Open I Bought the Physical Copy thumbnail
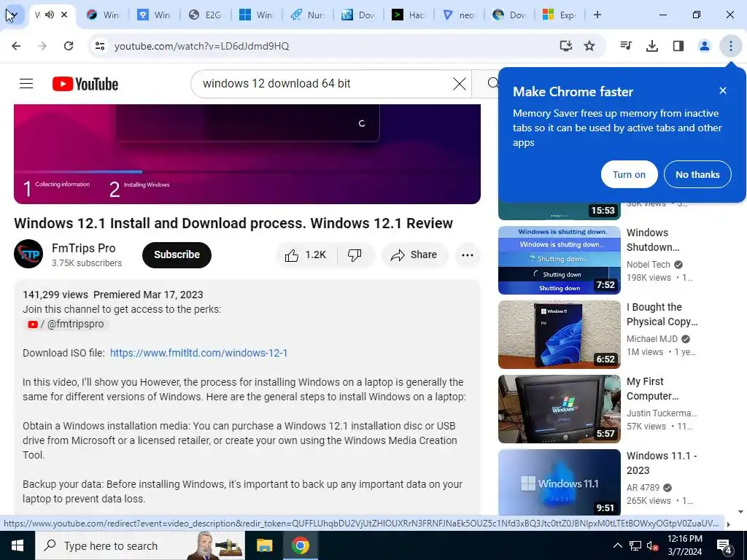 tap(560, 334)
